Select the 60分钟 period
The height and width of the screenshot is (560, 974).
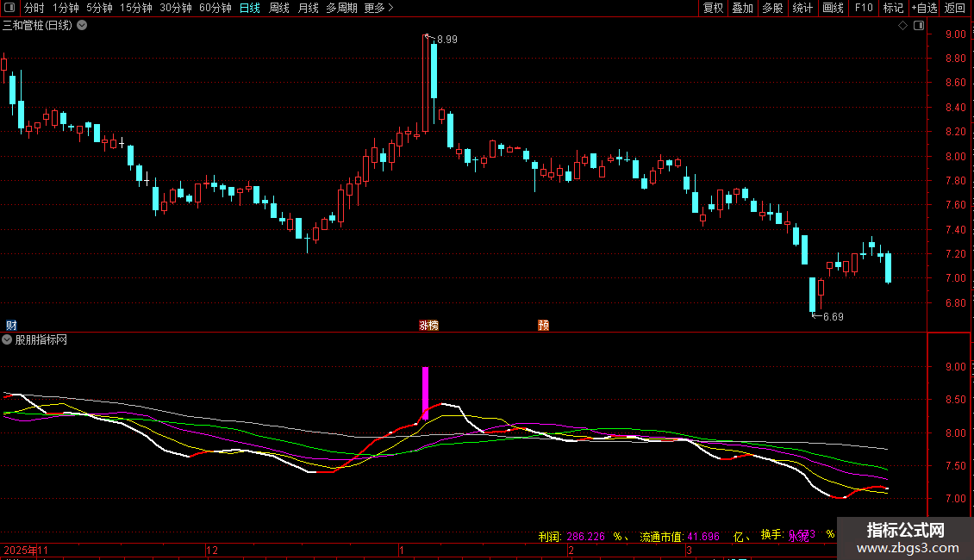(x=215, y=9)
